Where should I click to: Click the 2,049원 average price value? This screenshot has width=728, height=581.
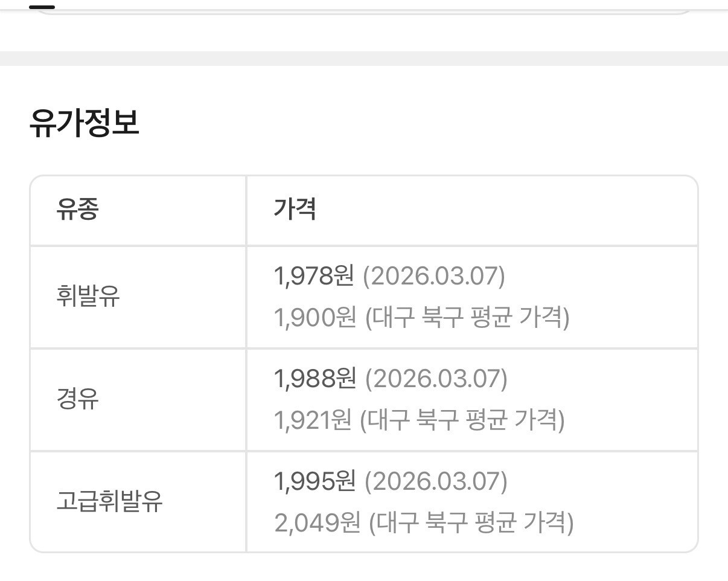click(317, 522)
